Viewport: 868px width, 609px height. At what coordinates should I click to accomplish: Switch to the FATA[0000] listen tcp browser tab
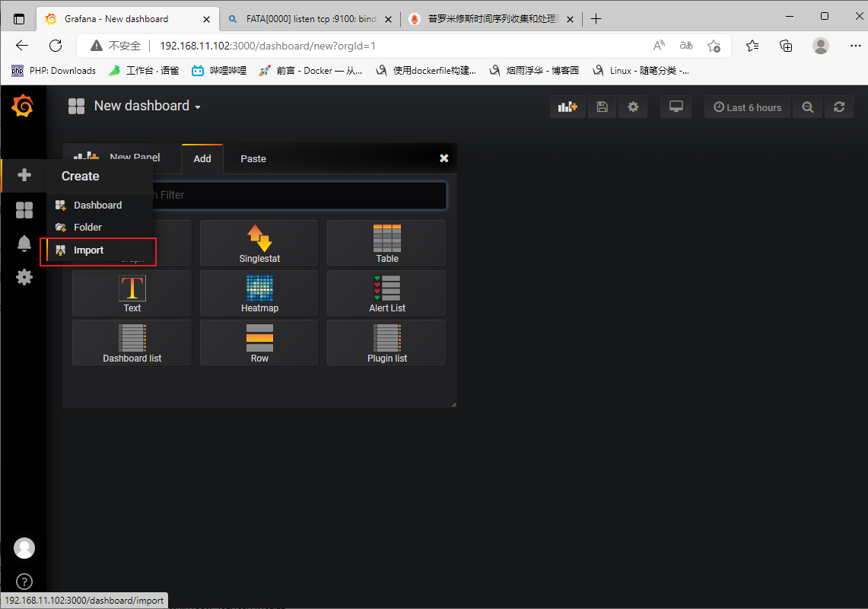click(x=310, y=19)
